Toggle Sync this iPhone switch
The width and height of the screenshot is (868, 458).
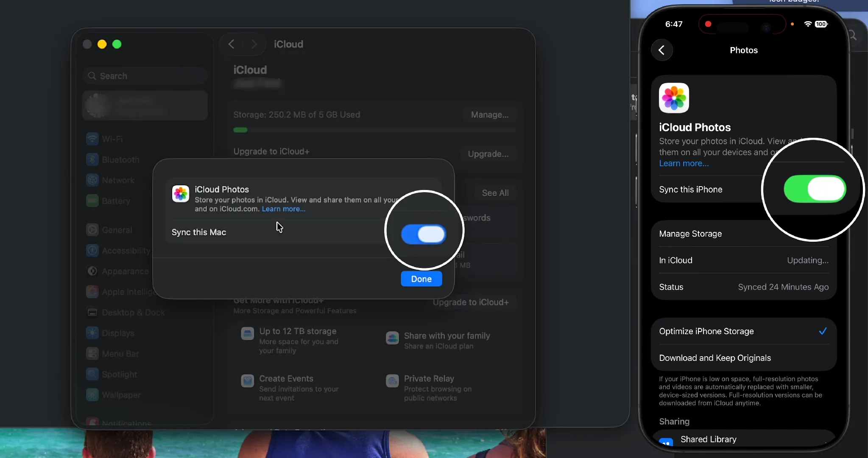coord(815,189)
